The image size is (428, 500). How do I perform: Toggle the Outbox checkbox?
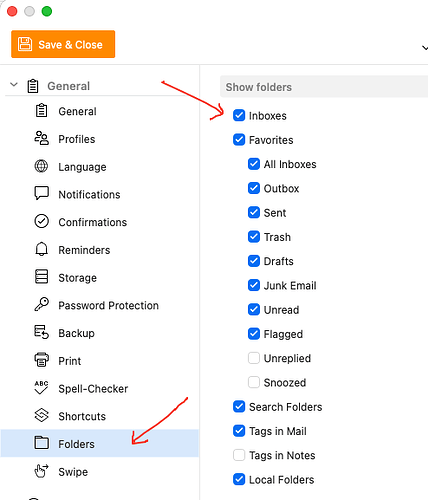(x=254, y=188)
